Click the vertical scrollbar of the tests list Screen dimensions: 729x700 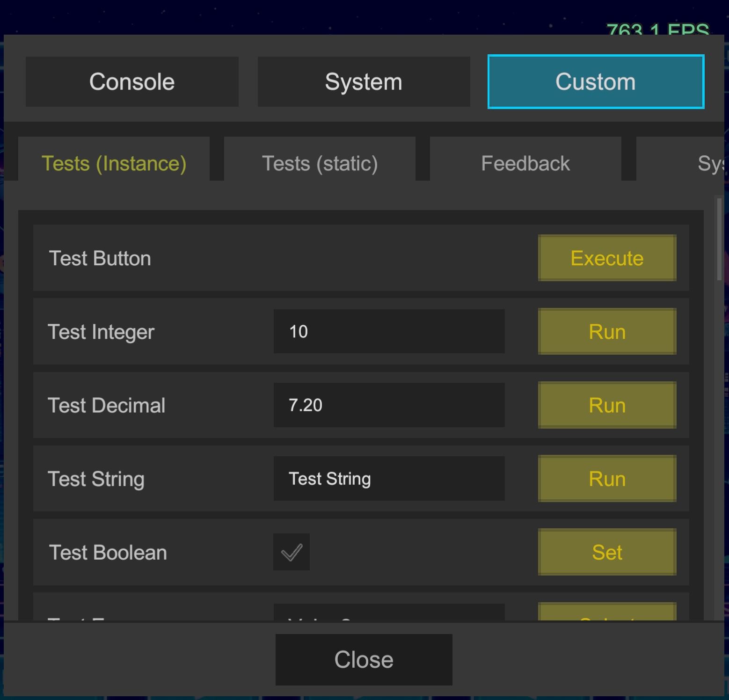coord(719,240)
